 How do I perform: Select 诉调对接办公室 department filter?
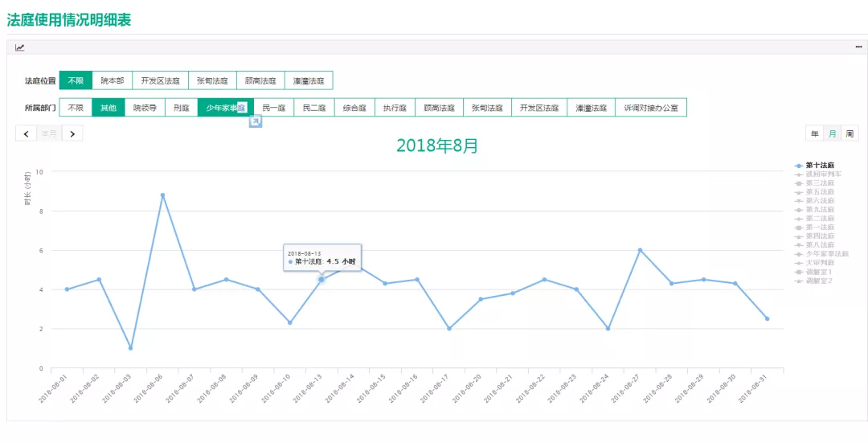click(x=651, y=108)
